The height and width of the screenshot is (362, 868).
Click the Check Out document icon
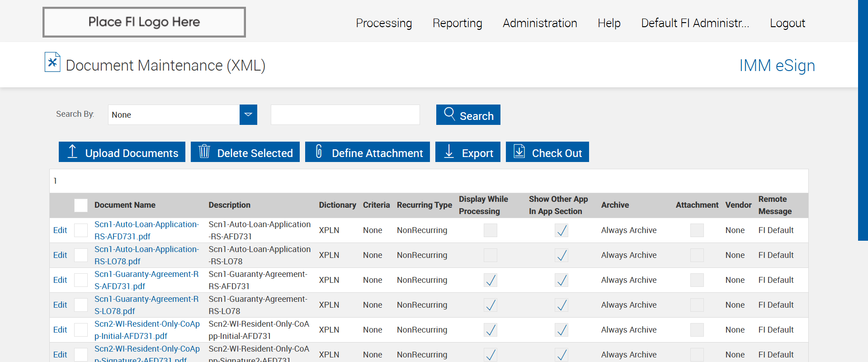pos(519,152)
